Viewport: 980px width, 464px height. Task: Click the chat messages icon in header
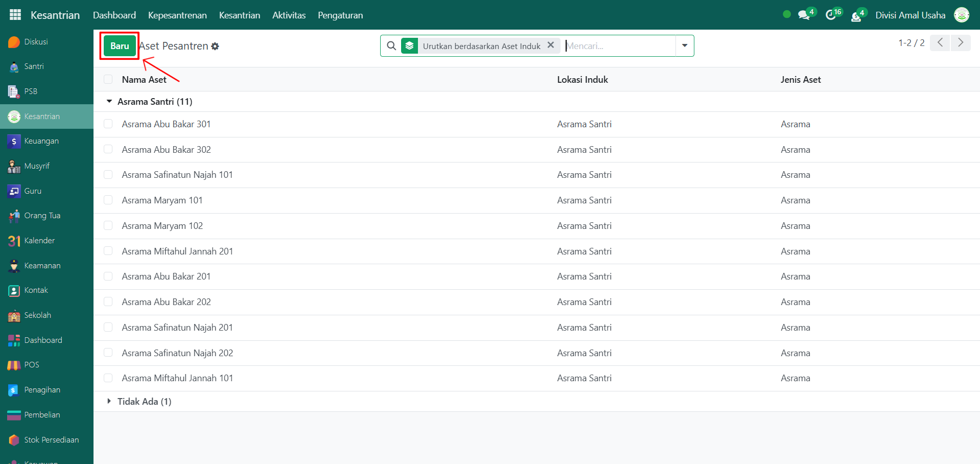point(804,15)
